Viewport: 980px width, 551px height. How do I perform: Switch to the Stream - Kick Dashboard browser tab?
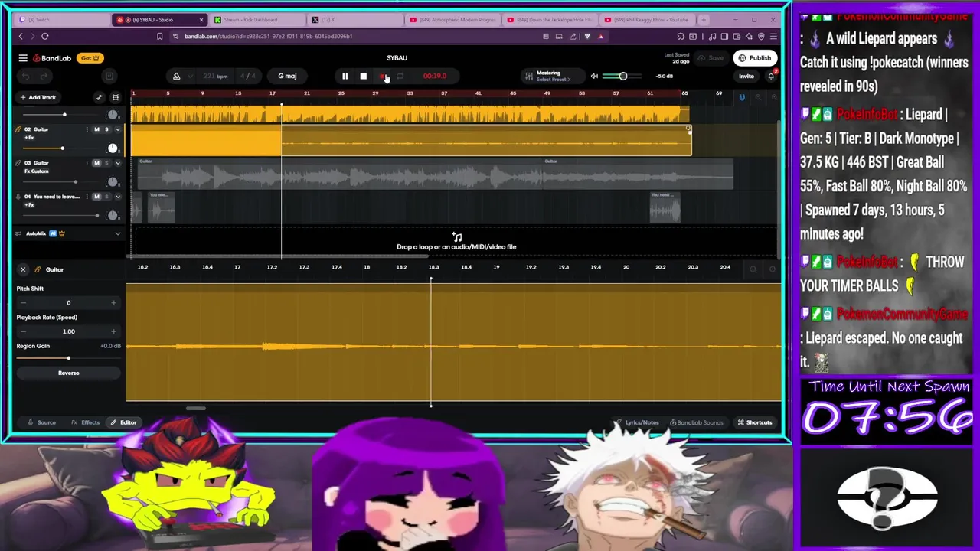point(256,20)
